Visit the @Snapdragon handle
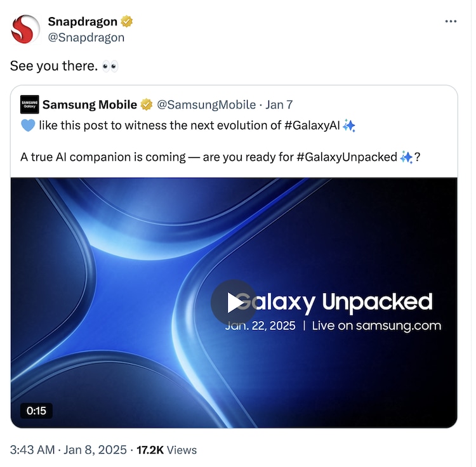Viewport: 476px width, 467px height. [x=86, y=37]
